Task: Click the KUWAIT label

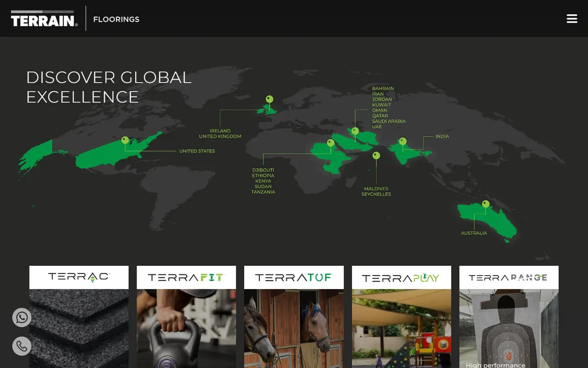Action: (x=381, y=105)
